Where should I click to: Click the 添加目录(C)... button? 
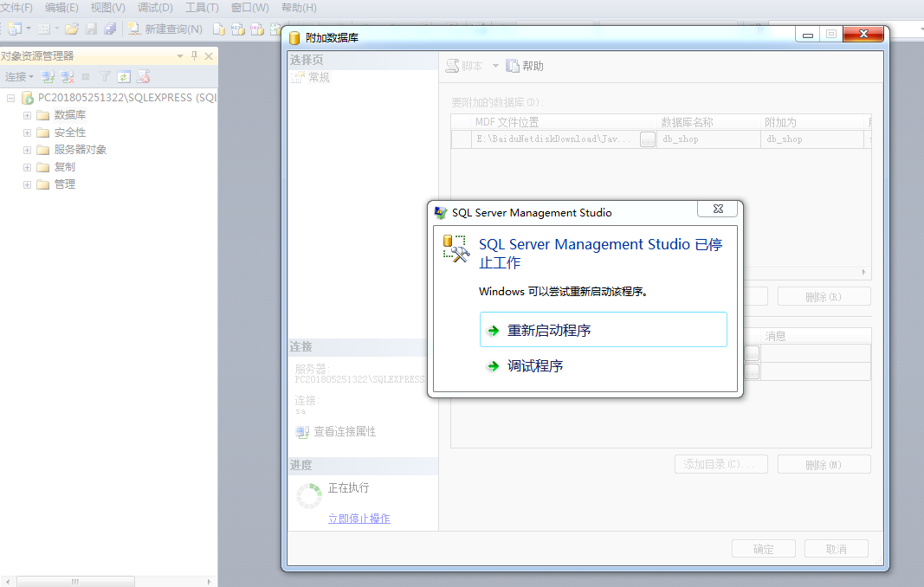[720, 464]
